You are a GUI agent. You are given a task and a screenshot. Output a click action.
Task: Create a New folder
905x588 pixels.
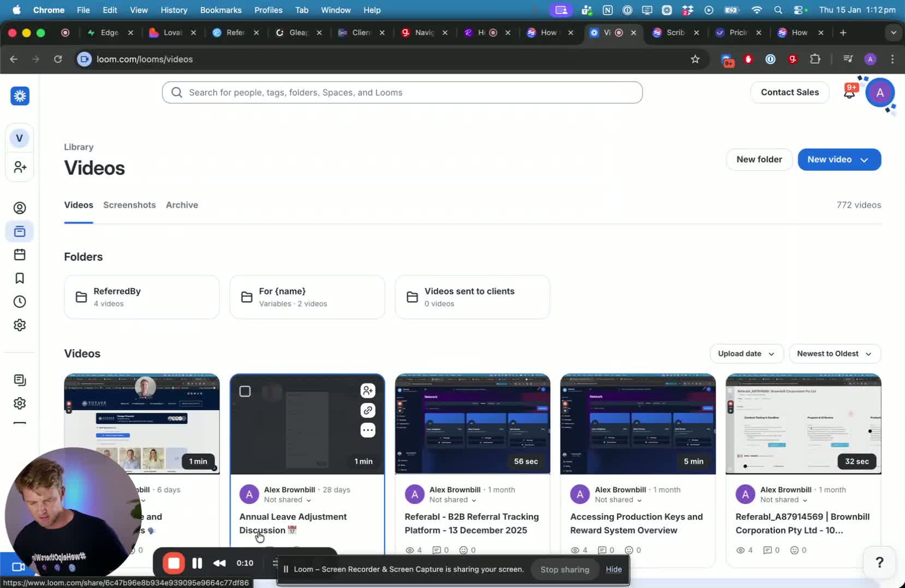click(759, 159)
